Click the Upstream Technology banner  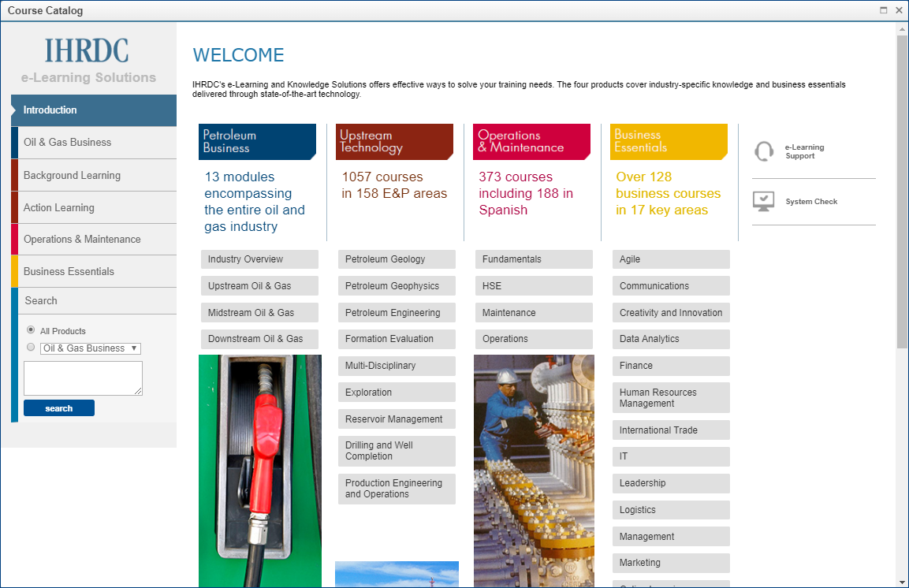coord(394,141)
